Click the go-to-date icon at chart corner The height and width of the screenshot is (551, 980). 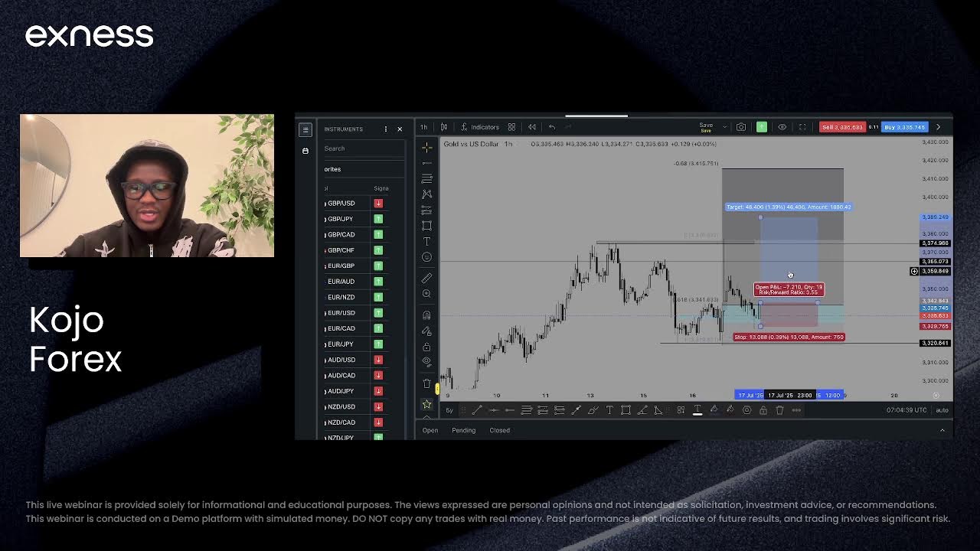click(x=936, y=396)
